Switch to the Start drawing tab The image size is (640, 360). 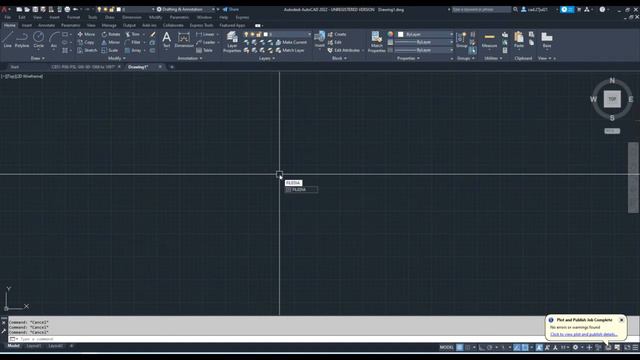click(15, 67)
